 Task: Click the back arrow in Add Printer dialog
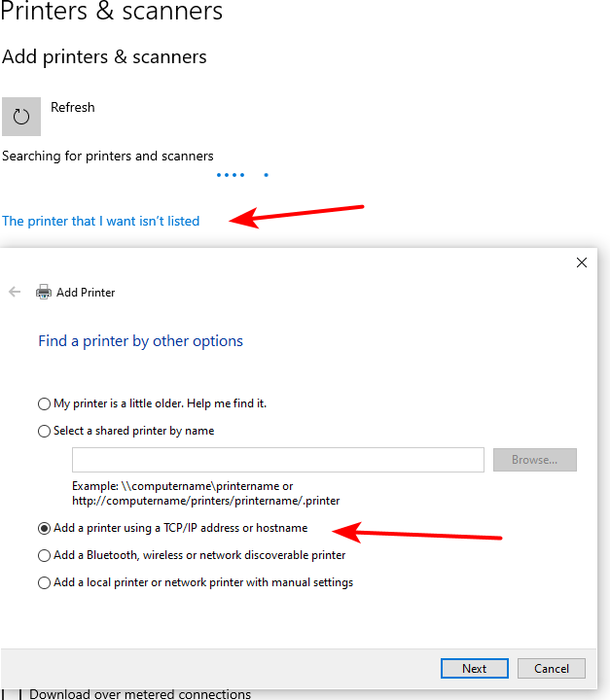[x=15, y=292]
